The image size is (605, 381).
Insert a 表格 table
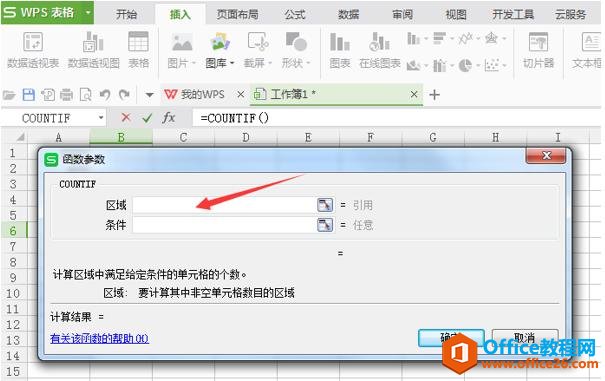click(x=138, y=50)
